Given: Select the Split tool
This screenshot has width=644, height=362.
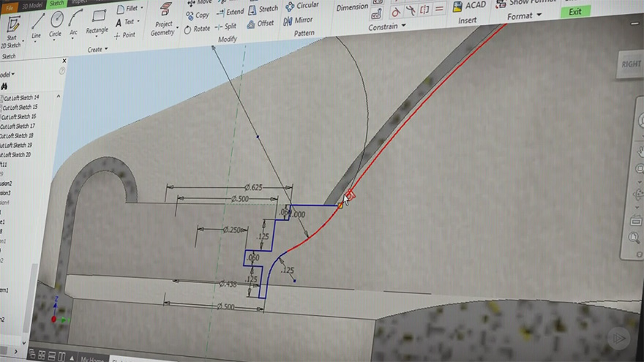Looking at the screenshot, I should (x=226, y=26).
